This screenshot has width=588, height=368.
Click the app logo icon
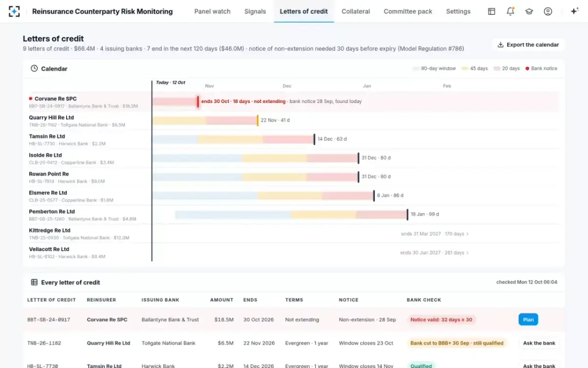(x=14, y=11)
